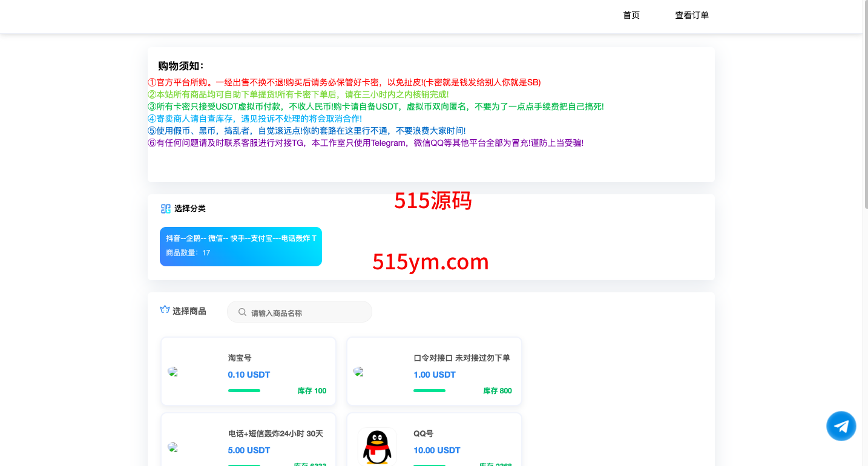Open the Telegram floating chat button

coord(841,426)
